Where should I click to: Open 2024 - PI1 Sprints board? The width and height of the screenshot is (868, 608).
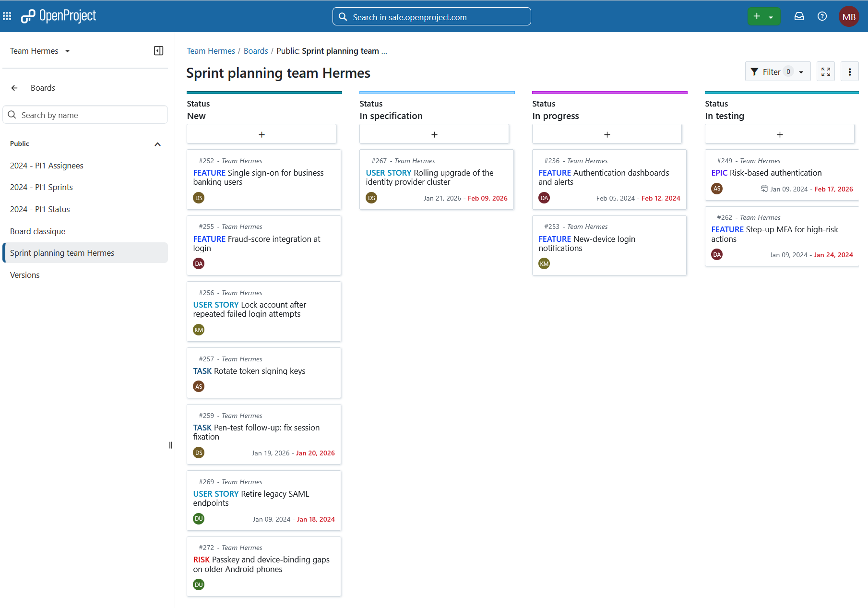(41, 187)
